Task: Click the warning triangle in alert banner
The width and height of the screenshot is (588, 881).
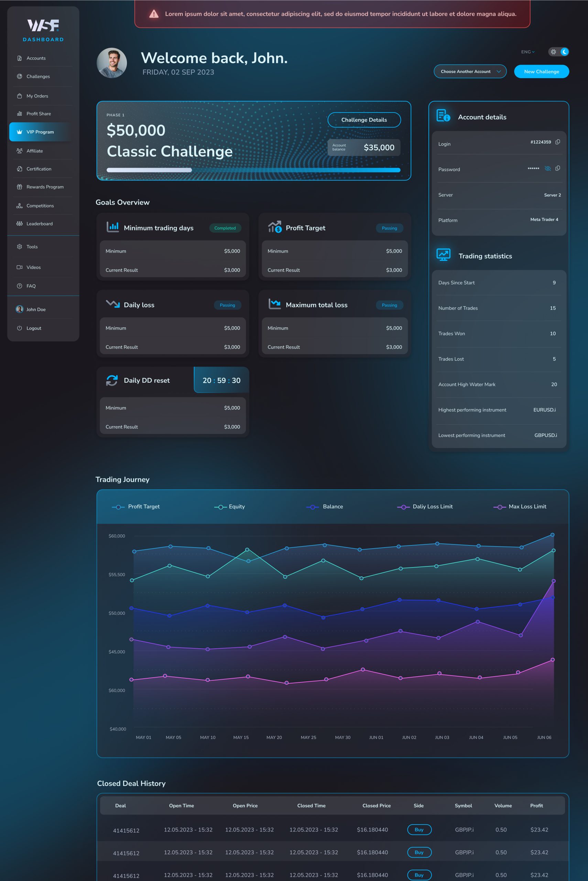Action: click(x=154, y=14)
